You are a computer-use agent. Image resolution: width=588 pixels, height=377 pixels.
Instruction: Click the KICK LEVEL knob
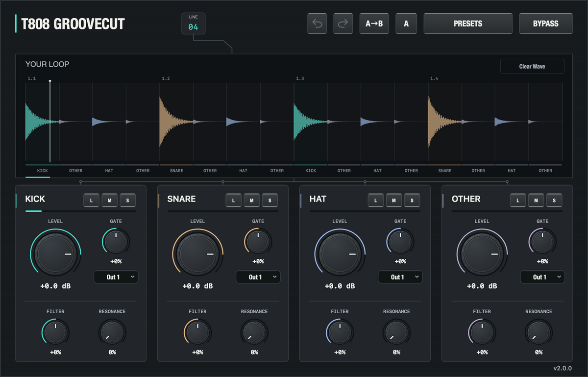[x=55, y=254]
